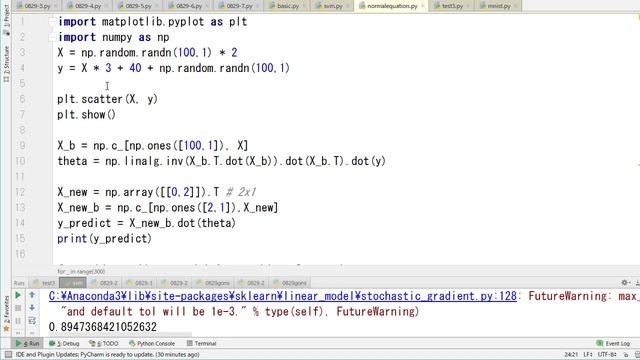Click the 'for _ in range(300)' breadcrumb

point(81,271)
